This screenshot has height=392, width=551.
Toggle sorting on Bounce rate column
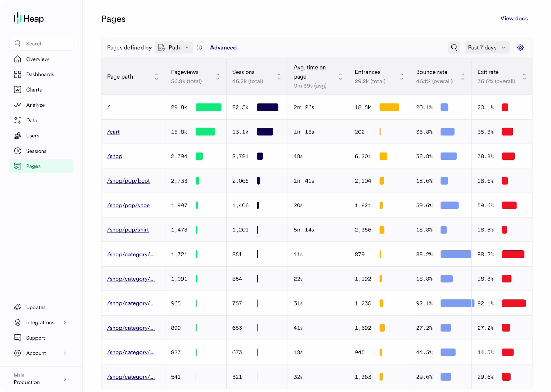tap(463, 76)
